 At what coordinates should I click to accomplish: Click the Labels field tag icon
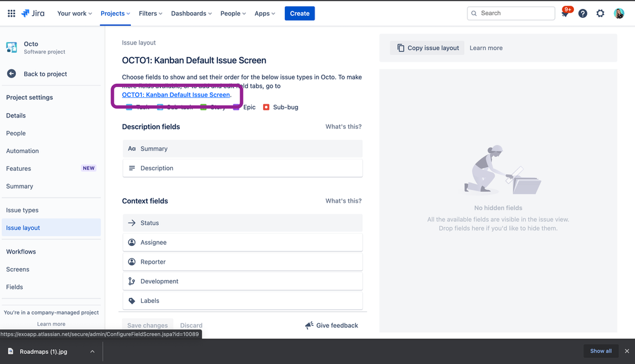click(132, 300)
